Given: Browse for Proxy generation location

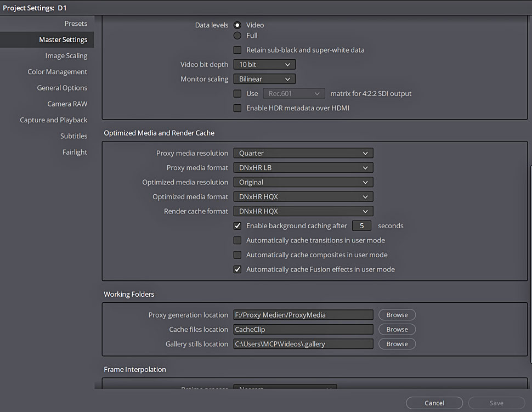Looking at the screenshot, I should pyautogui.click(x=397, y=315).
